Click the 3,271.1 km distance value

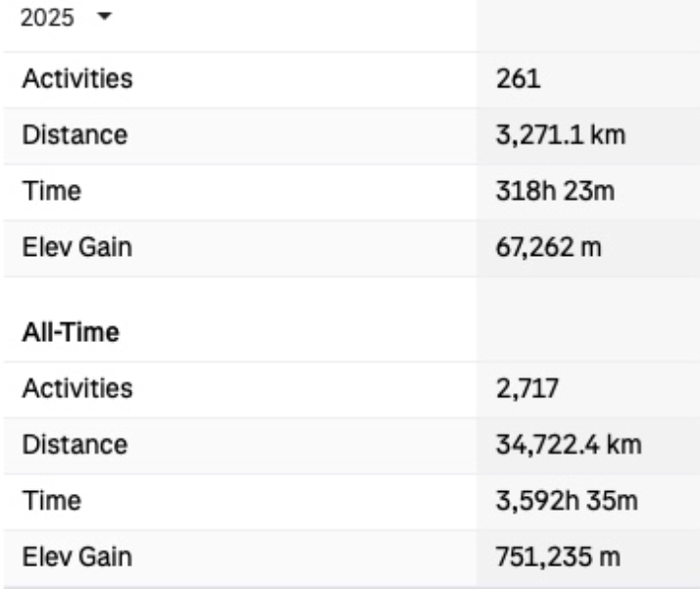point(562,134)
